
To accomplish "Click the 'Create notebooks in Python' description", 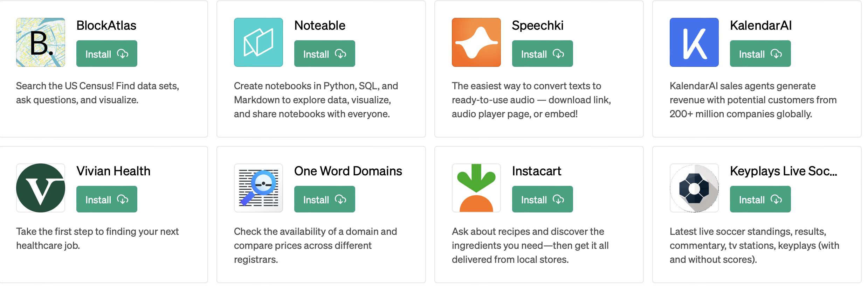I will click(x=316, y=100).
